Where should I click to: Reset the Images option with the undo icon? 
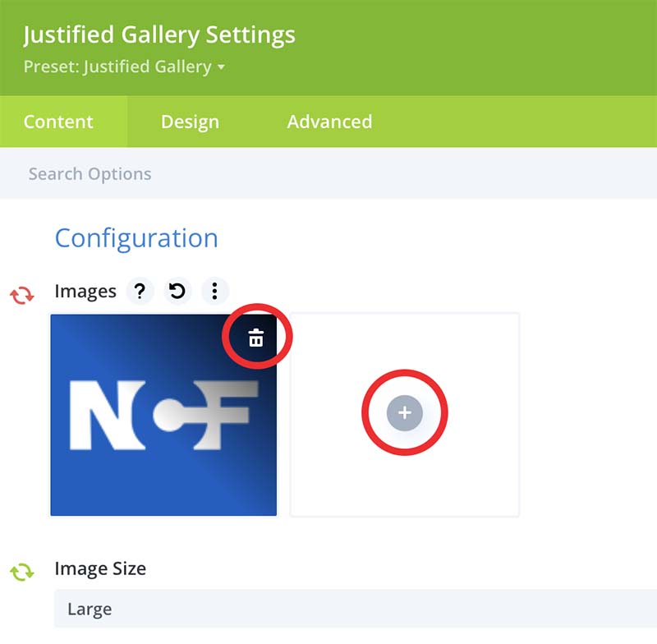click(x=177, y=291)
